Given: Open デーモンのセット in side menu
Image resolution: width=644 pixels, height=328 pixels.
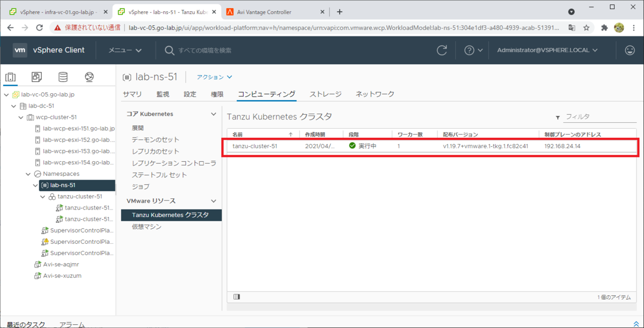Looking at the screenshot, I should [156, 140].
